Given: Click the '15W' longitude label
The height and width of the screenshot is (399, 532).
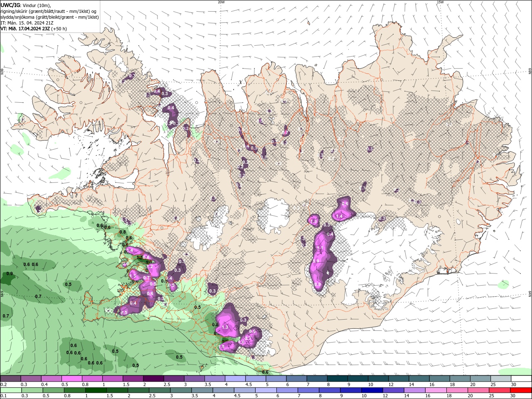Looking at the screenshot, I should (440, 2).
